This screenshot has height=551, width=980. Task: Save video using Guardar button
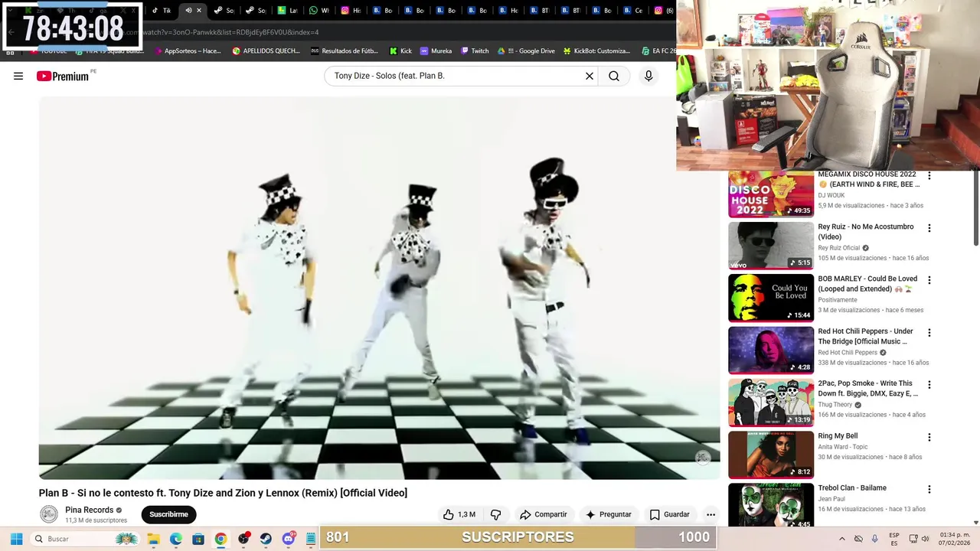click(x=670, y=514)
